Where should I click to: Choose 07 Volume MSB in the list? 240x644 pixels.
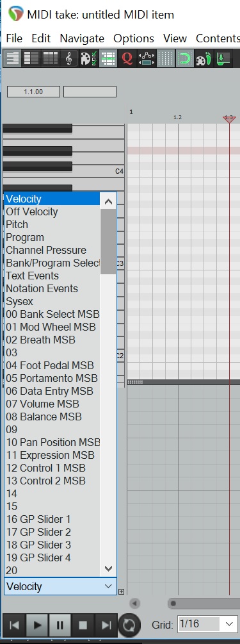pyautogui.click(x=43, y=404)
